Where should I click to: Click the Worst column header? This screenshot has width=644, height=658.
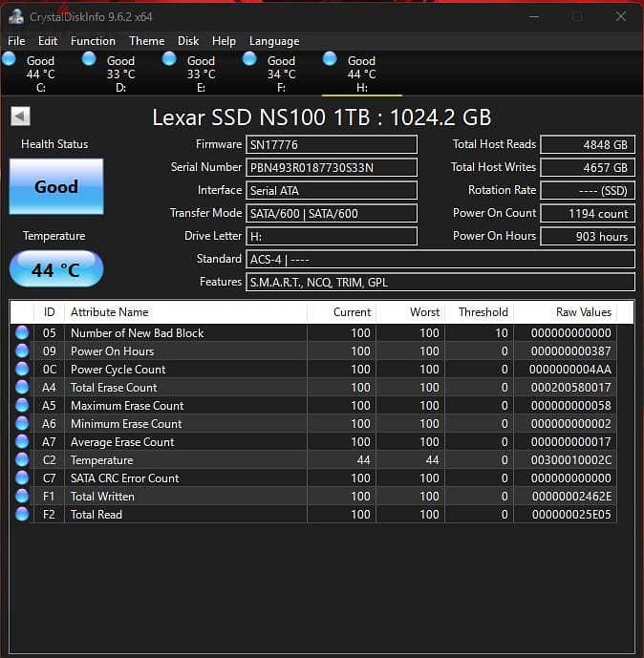point(411,312)
